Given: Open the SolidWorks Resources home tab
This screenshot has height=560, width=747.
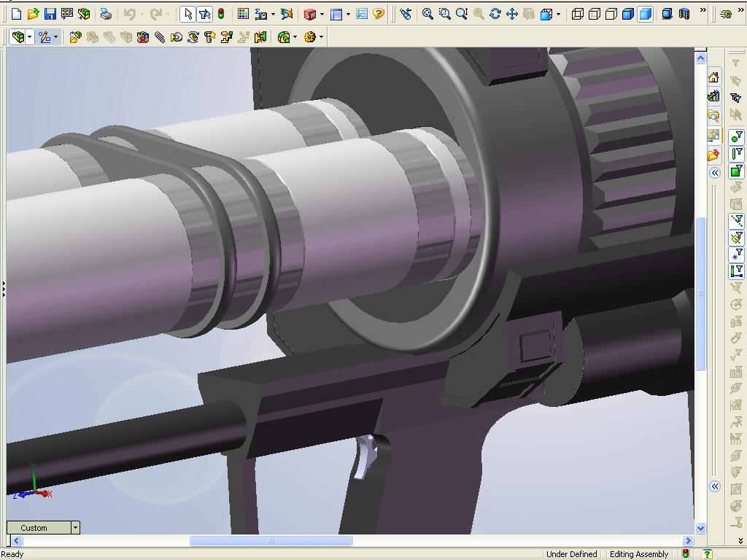Looking at the screenshot, I should [x=713, y=77].
